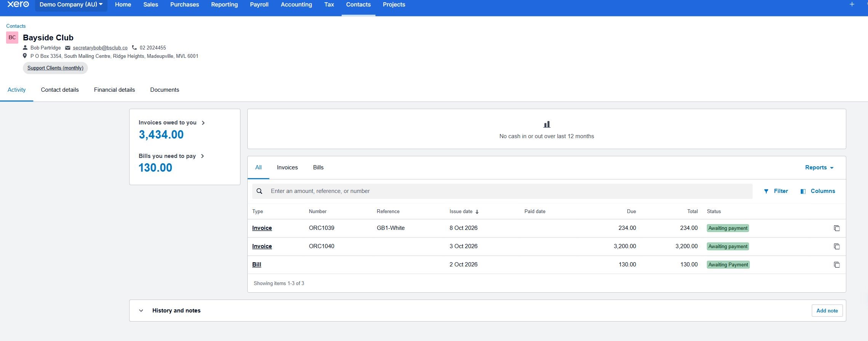Click the bar chart cash icon
Image resolution: width=868 pixels, height=341 pixels.
(x=547, y=124)
